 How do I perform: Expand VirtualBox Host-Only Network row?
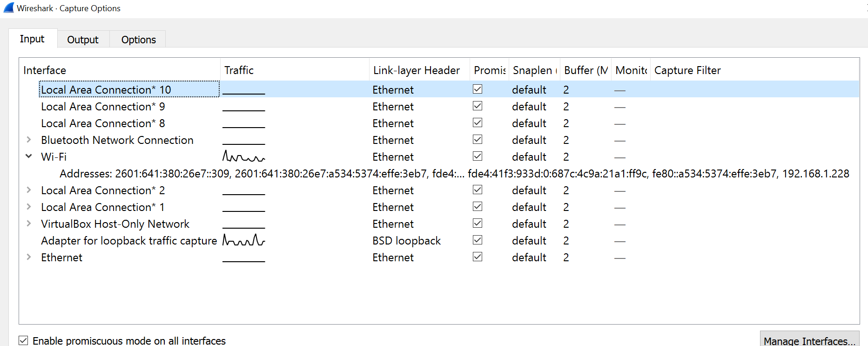pos(29,223)
